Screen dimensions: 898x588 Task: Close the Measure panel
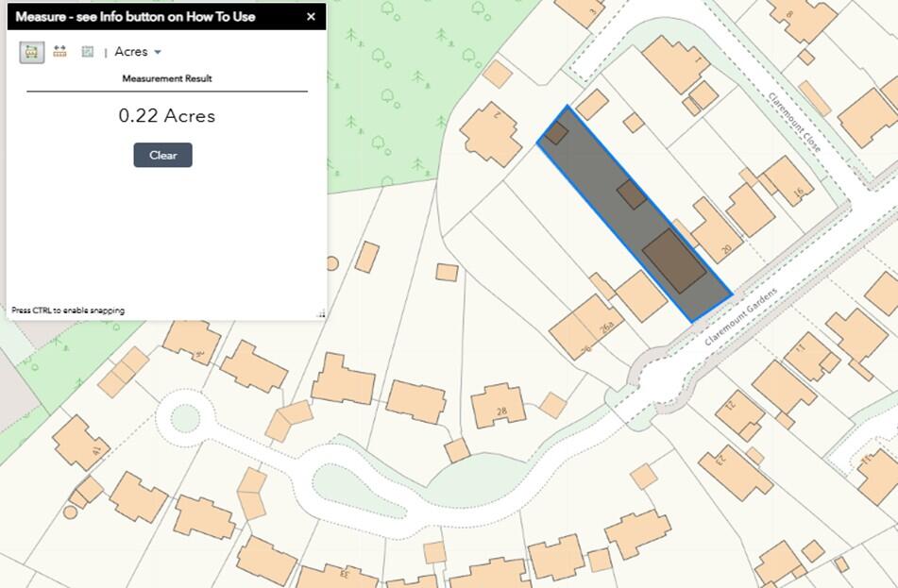[311, 16]
